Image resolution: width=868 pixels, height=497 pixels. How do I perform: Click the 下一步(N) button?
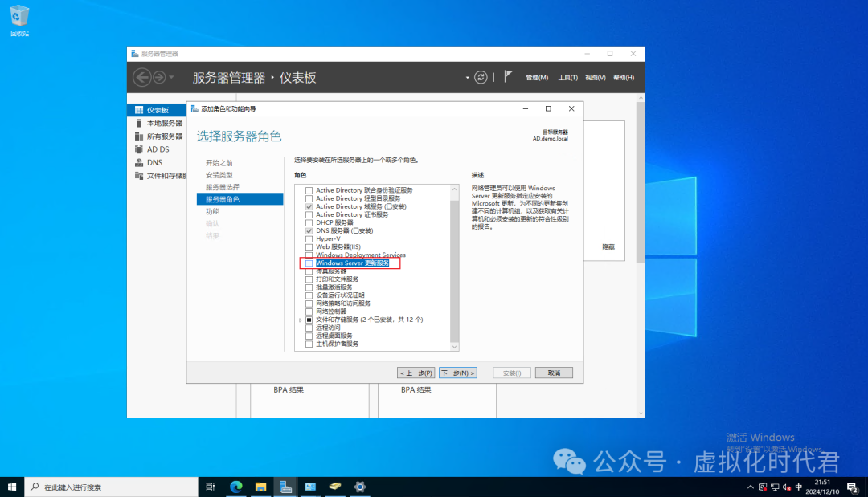point(458,373)
